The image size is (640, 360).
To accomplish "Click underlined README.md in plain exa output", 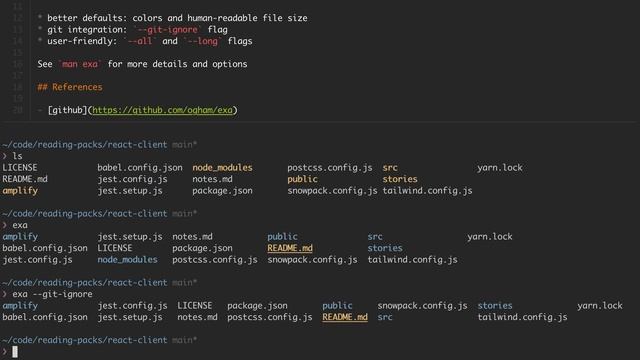I will 290,248.
